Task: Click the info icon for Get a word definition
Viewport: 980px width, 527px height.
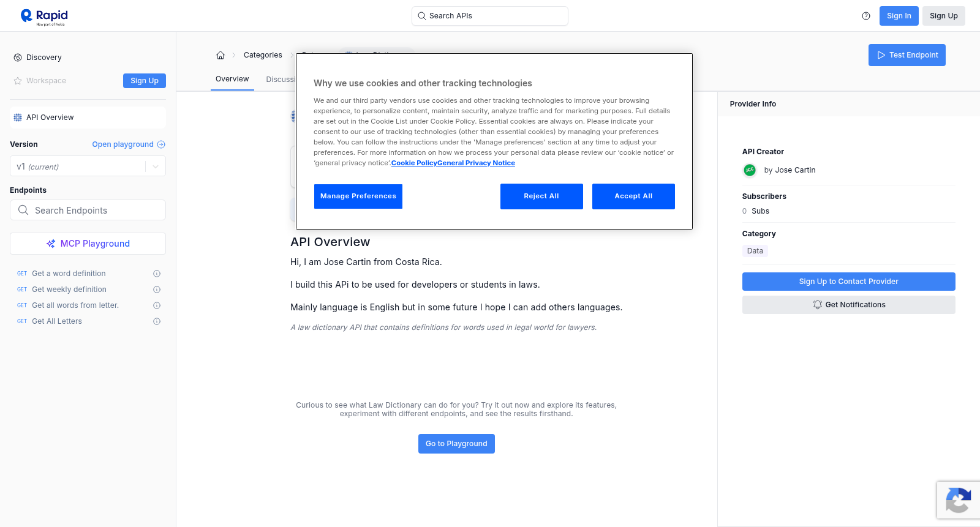Action: tap(157, 274)
